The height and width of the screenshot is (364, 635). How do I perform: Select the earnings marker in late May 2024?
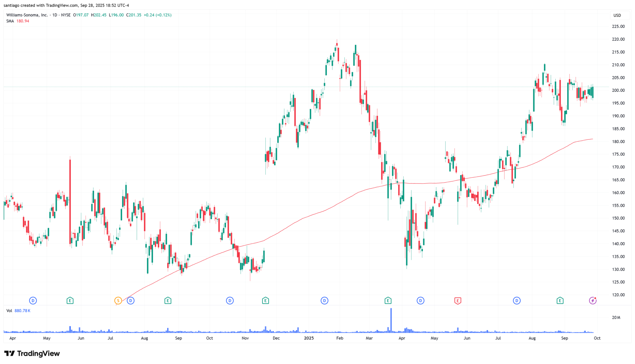pos(70,300)
